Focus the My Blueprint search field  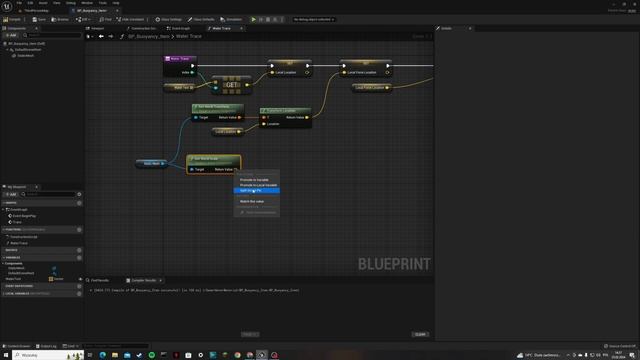point(48,194)
